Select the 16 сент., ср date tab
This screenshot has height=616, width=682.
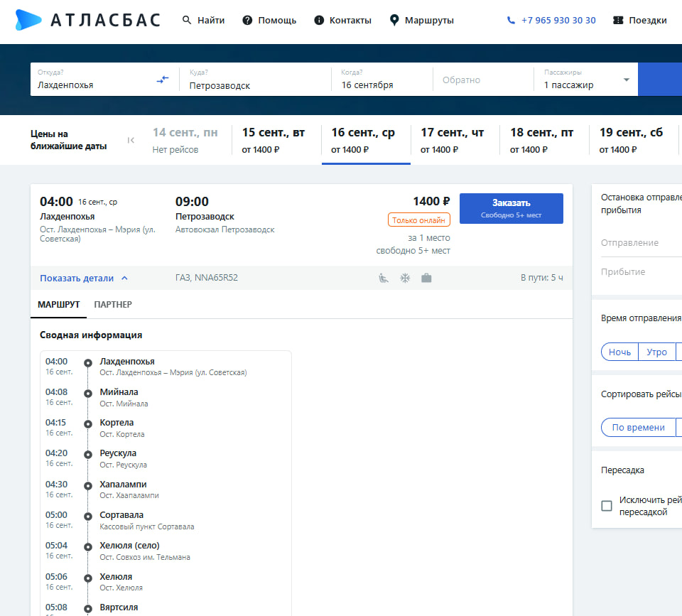tap(366, 140)
